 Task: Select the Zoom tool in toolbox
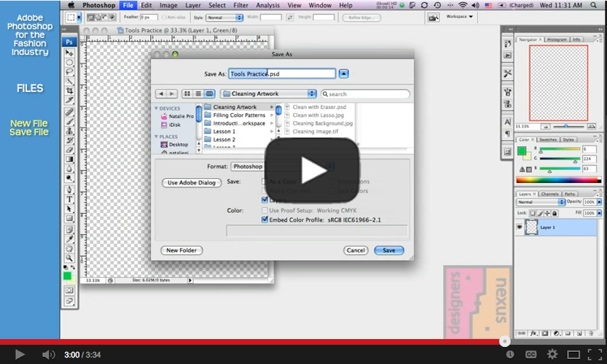click(69, 258)
